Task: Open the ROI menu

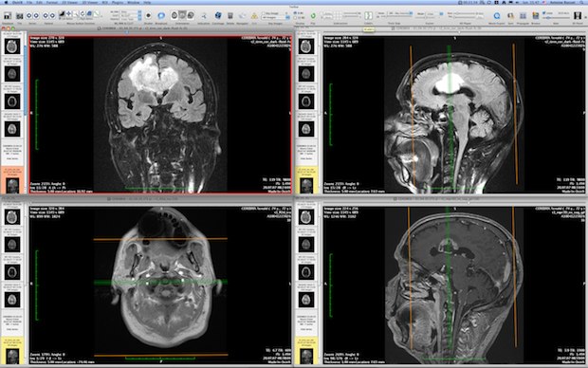Action: coord(104,3)
